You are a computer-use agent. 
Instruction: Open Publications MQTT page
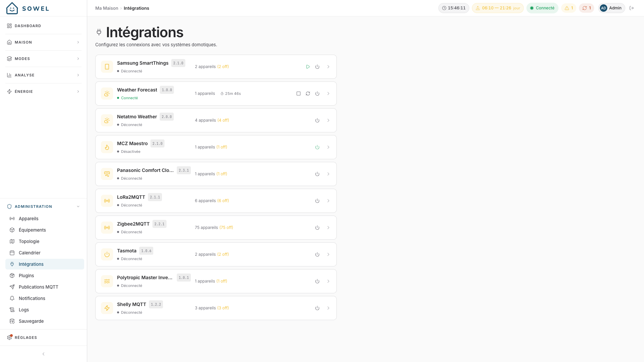coord(45,287)
